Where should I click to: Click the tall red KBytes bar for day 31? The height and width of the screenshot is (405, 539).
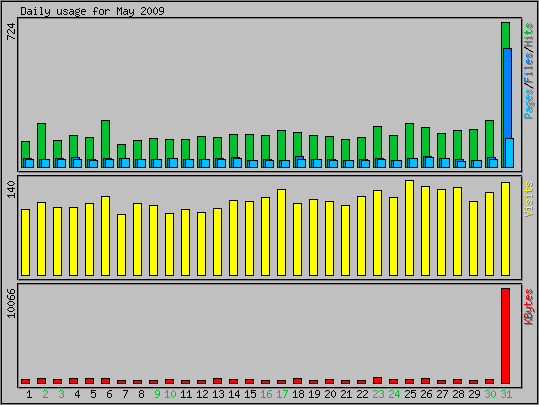(505, 336)
